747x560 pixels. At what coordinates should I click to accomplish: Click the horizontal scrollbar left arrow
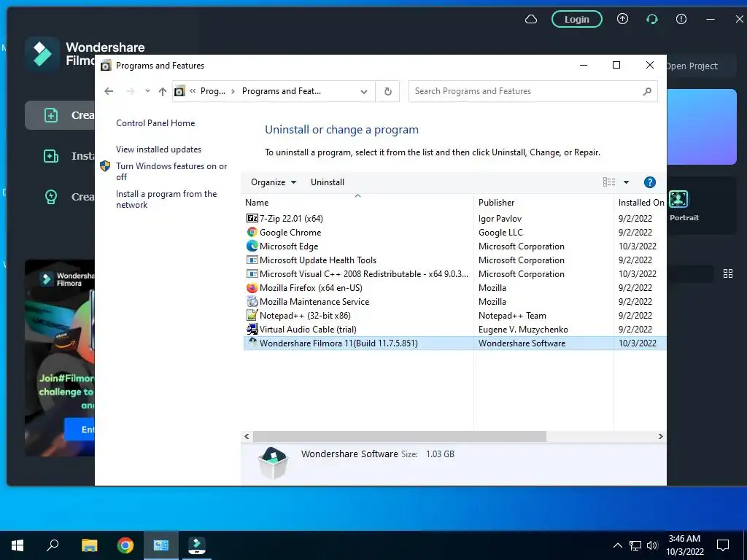[x=247, y=436]
